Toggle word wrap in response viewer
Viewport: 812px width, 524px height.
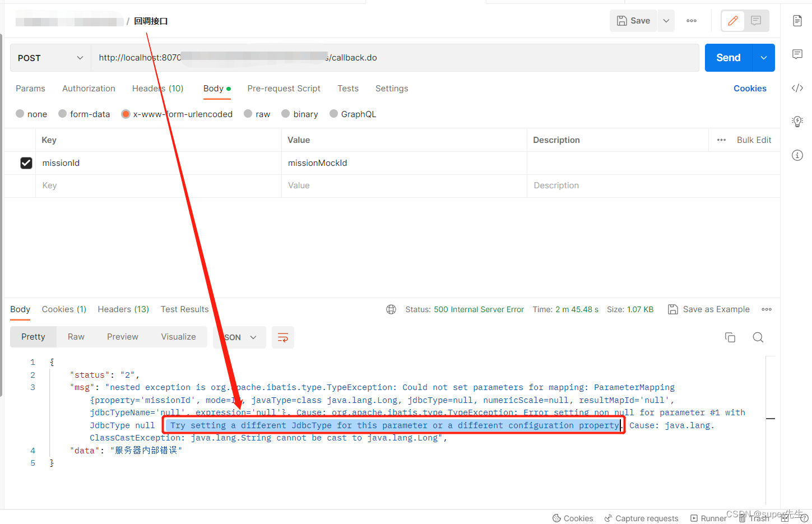pyautogui.click(x=283, y=337)
